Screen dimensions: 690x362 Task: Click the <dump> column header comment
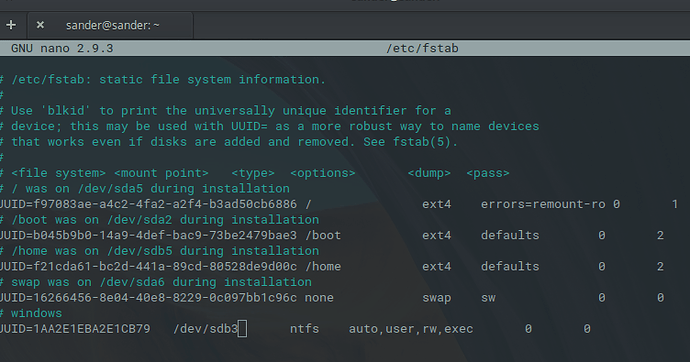point(429,173)
